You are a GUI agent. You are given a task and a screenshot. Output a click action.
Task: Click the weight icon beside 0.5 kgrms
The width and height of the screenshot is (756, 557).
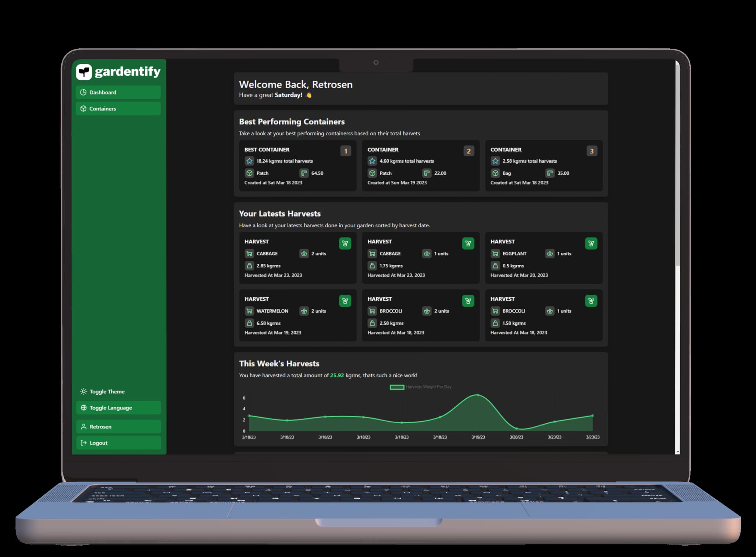(495, 266)
